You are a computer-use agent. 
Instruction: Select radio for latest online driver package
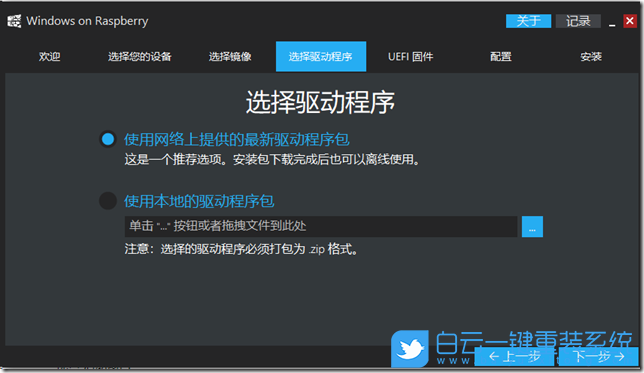[x=108, y=139]
